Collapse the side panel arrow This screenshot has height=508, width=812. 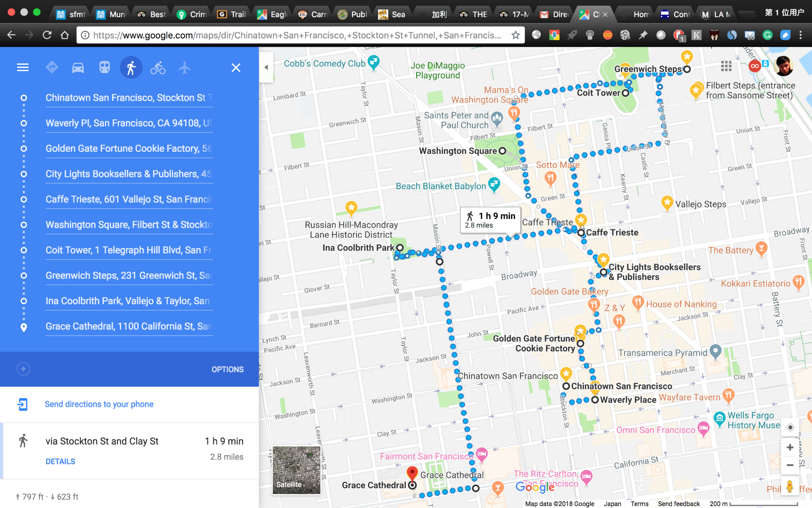(x=266, y=67)
